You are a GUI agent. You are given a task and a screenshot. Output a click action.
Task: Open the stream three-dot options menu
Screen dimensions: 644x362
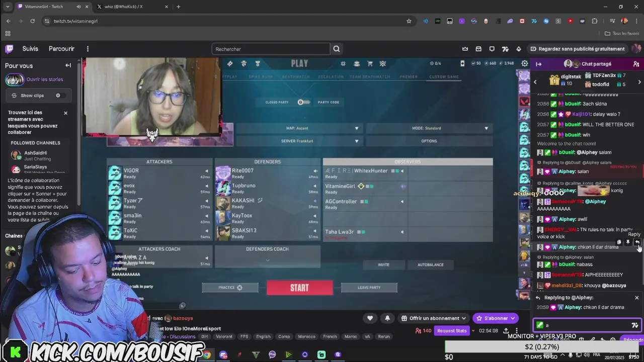pyautogui.click(x=516, y=330)
